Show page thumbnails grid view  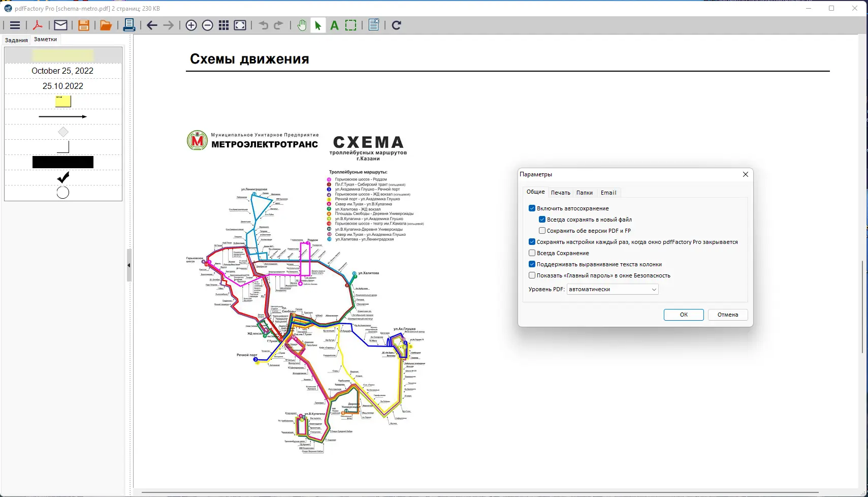223,25
